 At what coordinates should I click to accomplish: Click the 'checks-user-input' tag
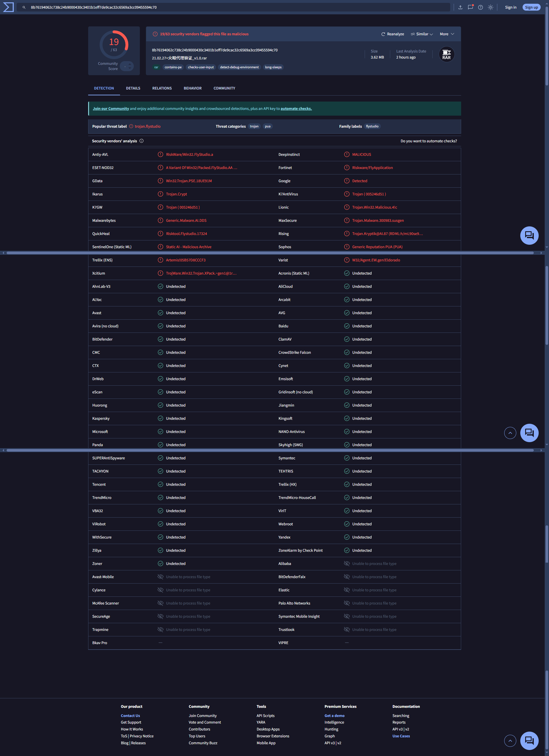[x=201, y=67]
